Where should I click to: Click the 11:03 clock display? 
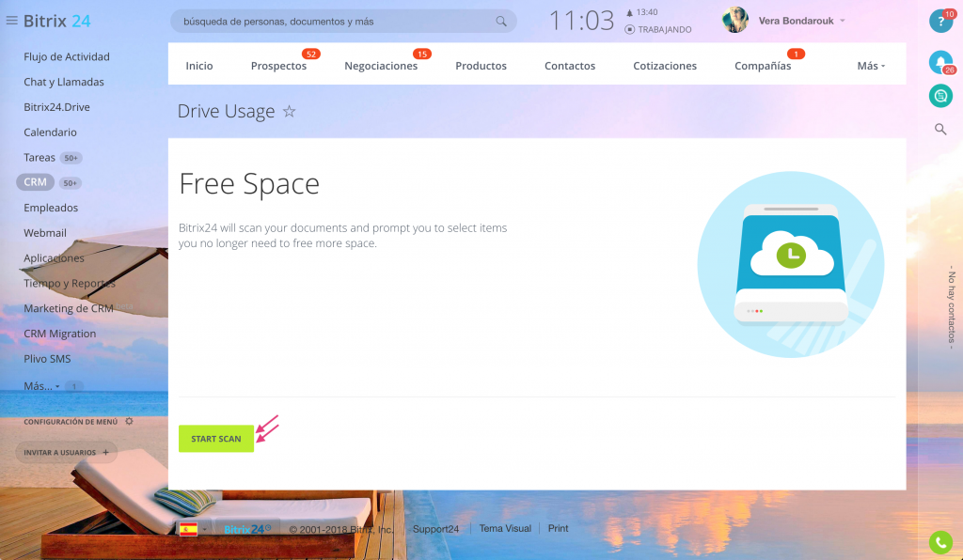[581, 21]
